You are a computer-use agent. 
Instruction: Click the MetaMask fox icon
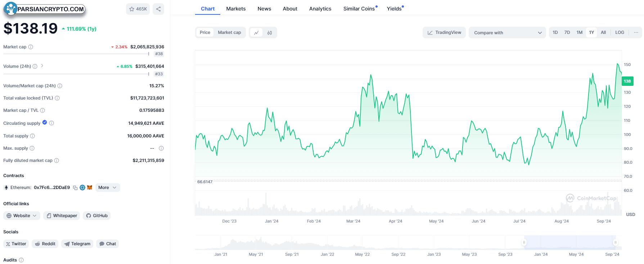coord(90,188)
